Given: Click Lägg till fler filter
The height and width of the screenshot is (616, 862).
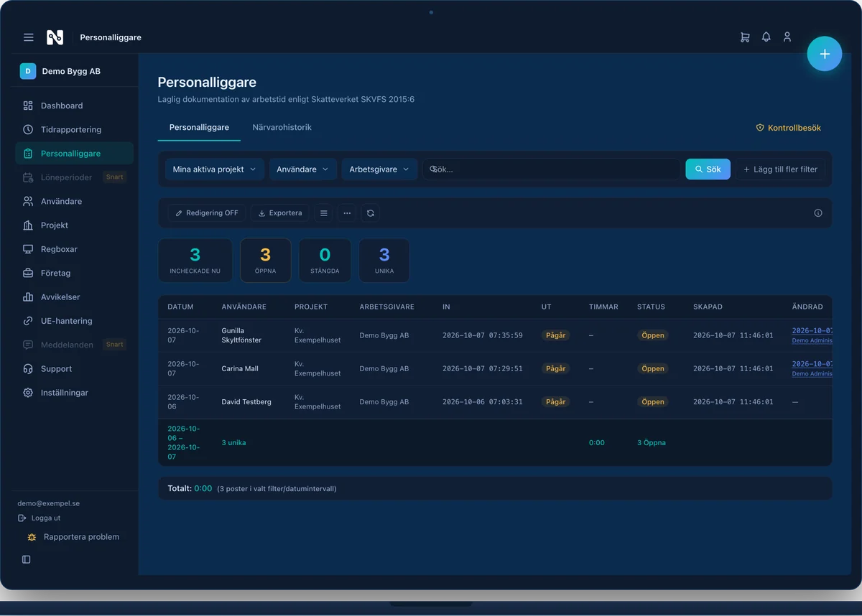Looking at the screenshot, I should 780,169.
